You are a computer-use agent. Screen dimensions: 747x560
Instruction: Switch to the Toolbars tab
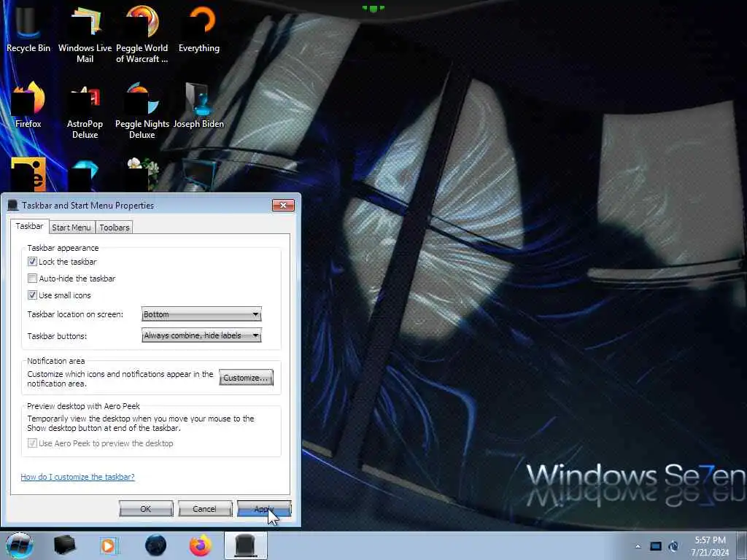(x=115, y=227)
